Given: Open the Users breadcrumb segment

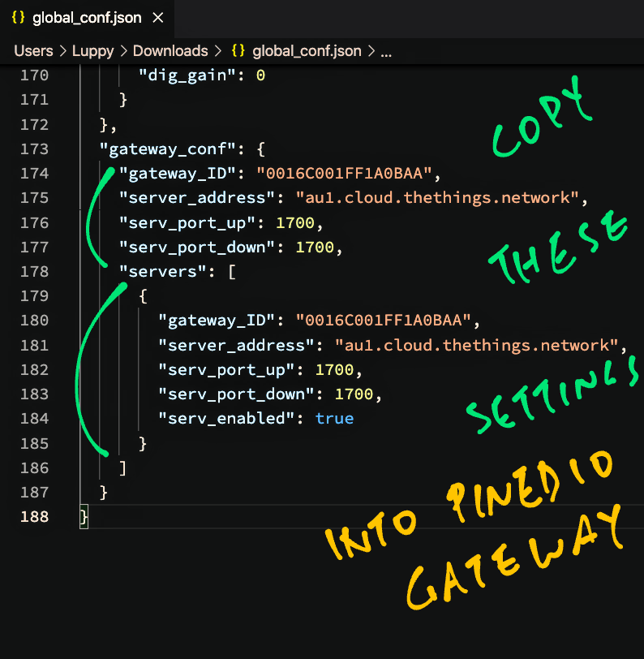Looking at the screenshot, I should [33, 51].
